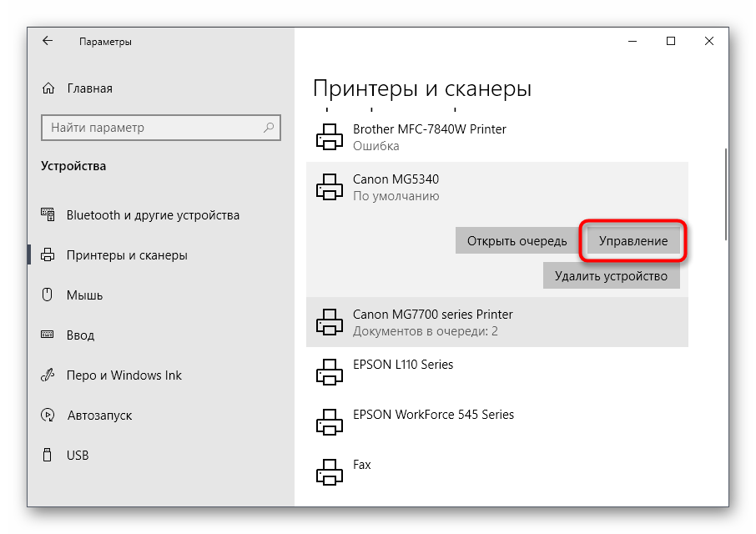
Task: Click the Принтеры и сканеры page heading
Action: click(422, 88)
